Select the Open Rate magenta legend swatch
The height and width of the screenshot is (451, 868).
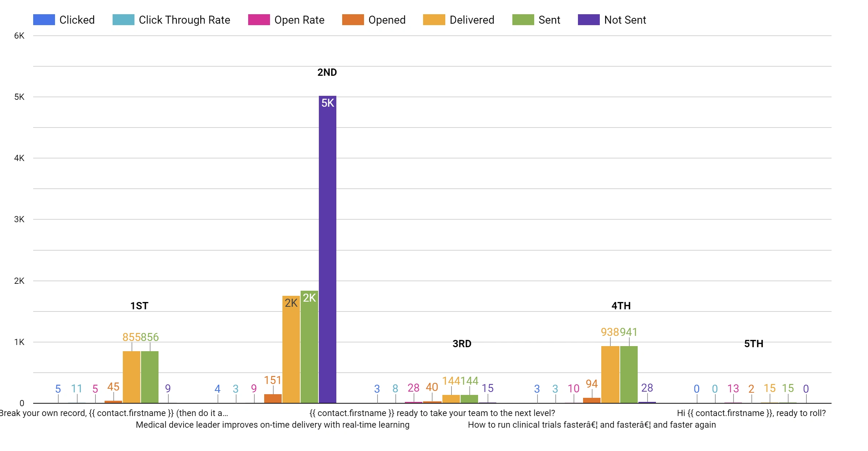coord(259,20)
